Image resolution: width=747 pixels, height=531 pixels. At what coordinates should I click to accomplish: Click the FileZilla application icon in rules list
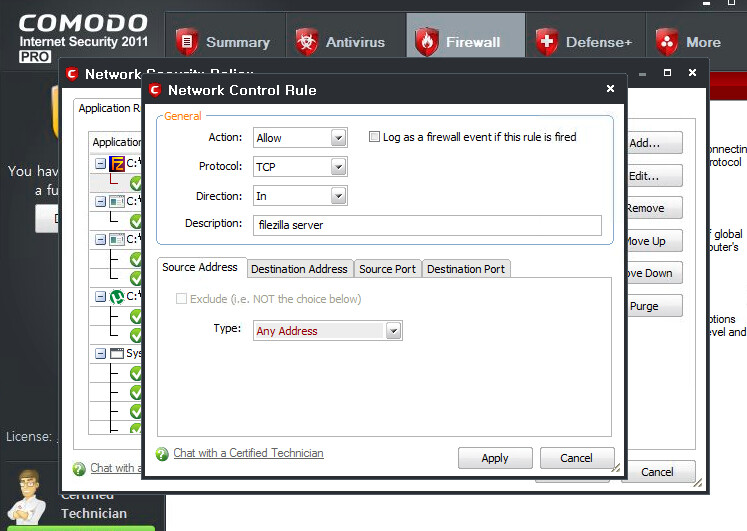(117, 163)
